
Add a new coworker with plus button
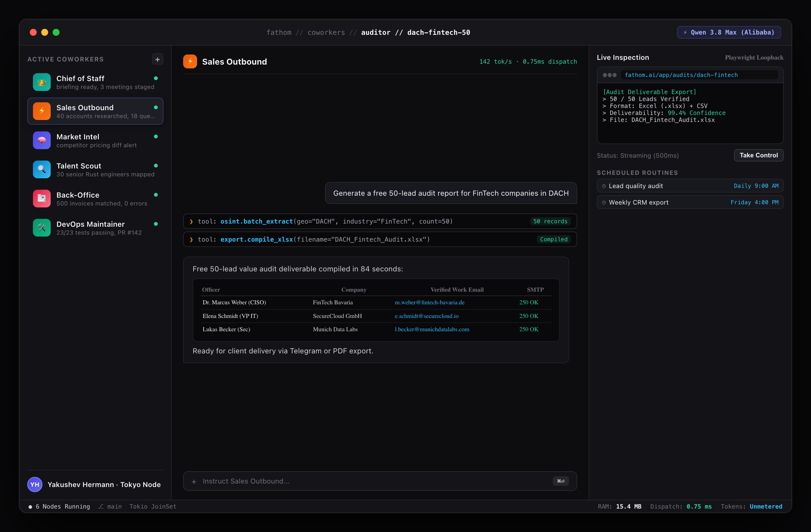[x=157, y=59]
